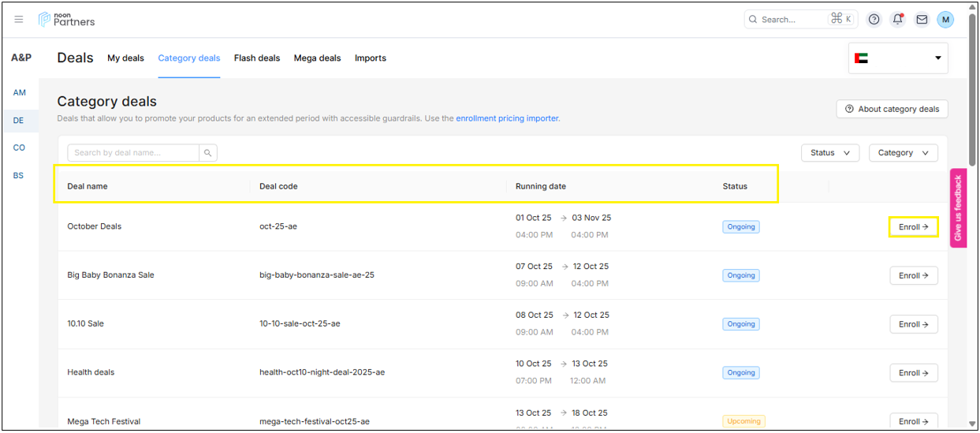The height and width of the screenshot is (433, 980).
Task: Open the Category filter dropdown
Action: click(903, 153)
